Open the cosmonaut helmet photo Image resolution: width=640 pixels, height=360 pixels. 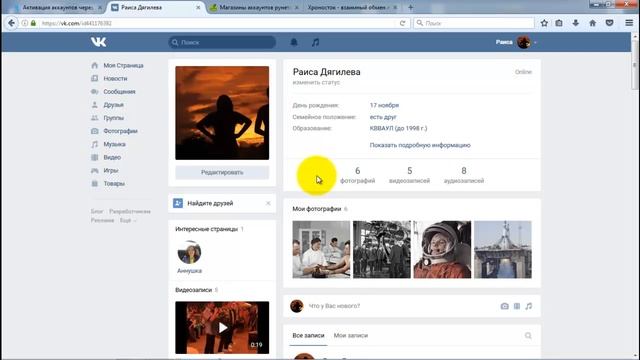(x=442, y=249)
